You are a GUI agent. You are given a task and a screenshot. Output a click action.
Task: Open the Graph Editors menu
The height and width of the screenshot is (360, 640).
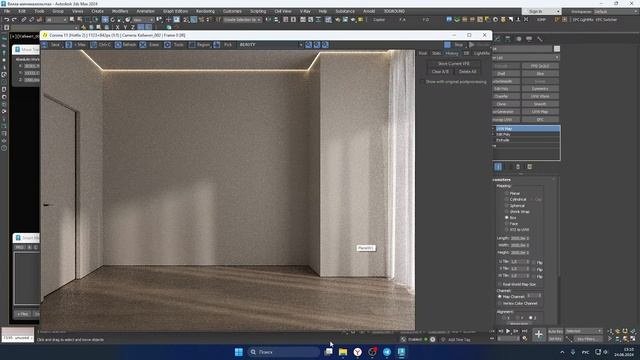point(175,11)
